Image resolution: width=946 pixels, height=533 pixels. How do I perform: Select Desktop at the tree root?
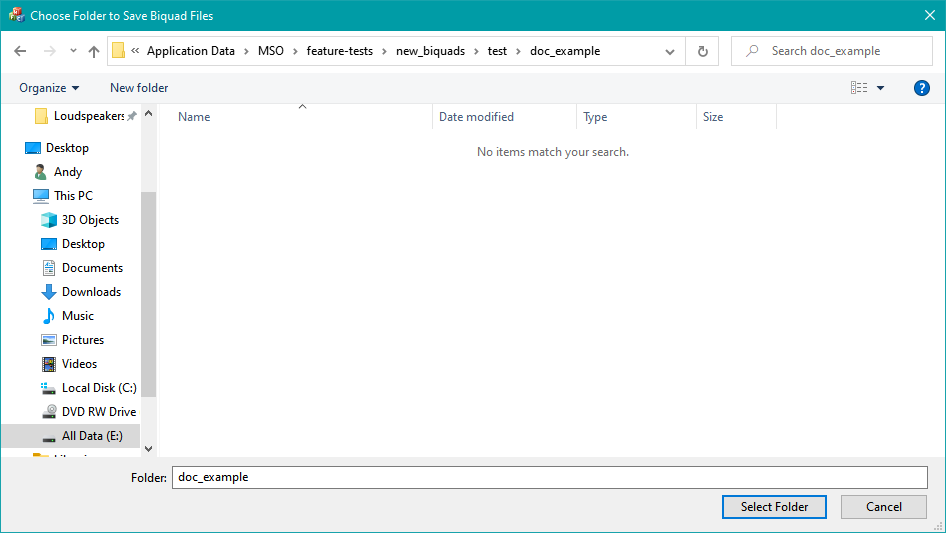[57, 148]
